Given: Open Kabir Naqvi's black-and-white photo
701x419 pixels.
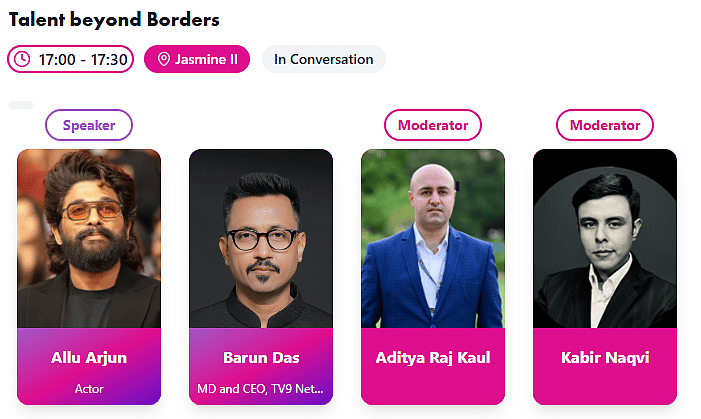Looking at the screenshot, I should point(604,238).
